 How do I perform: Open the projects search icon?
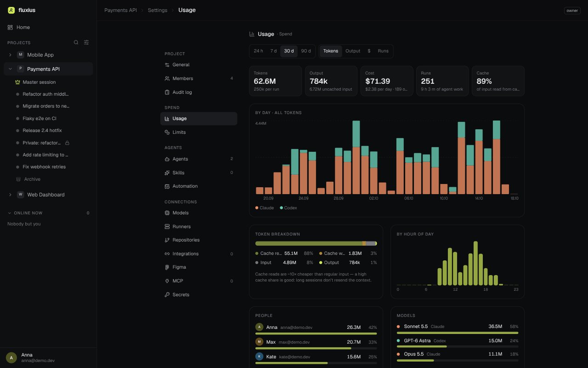[76, 42]
